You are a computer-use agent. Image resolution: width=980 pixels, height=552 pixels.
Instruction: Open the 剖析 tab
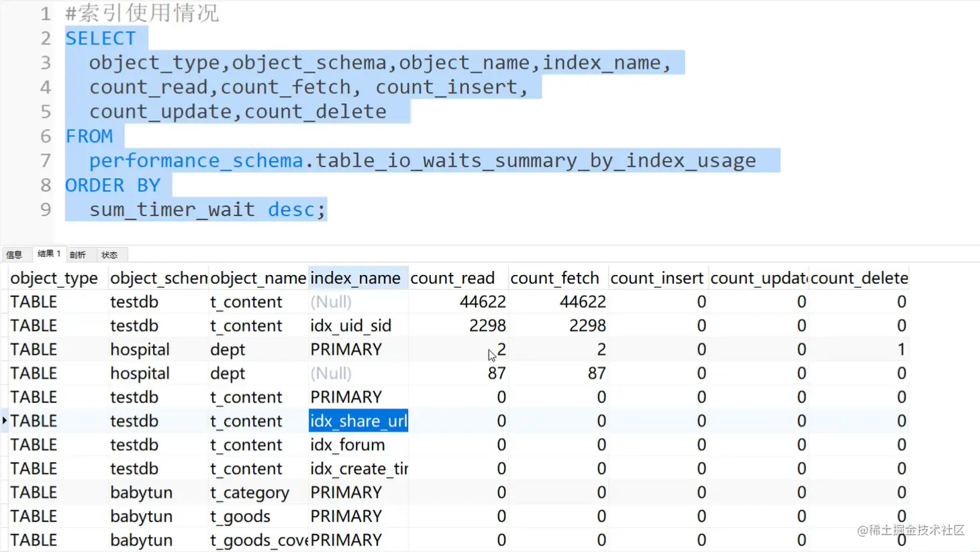(78, 255)
